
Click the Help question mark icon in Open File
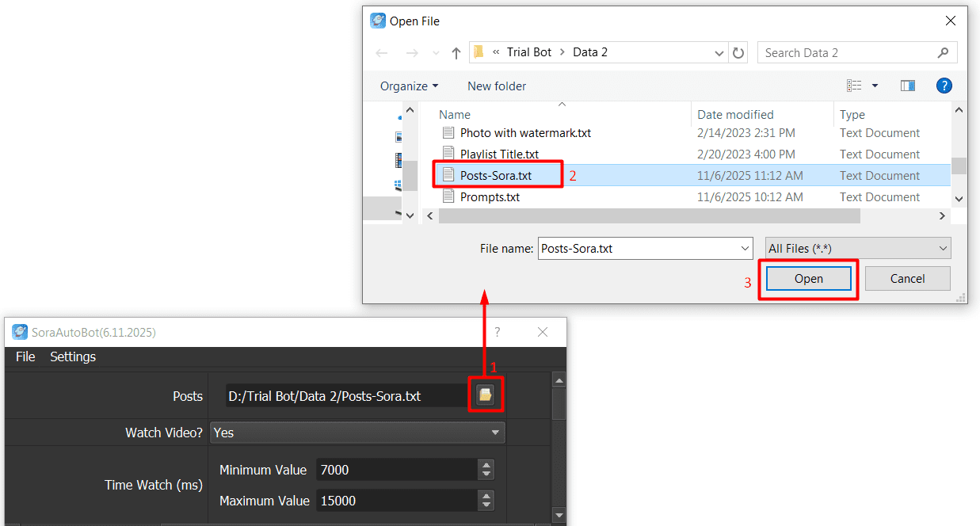pos(944,86)
